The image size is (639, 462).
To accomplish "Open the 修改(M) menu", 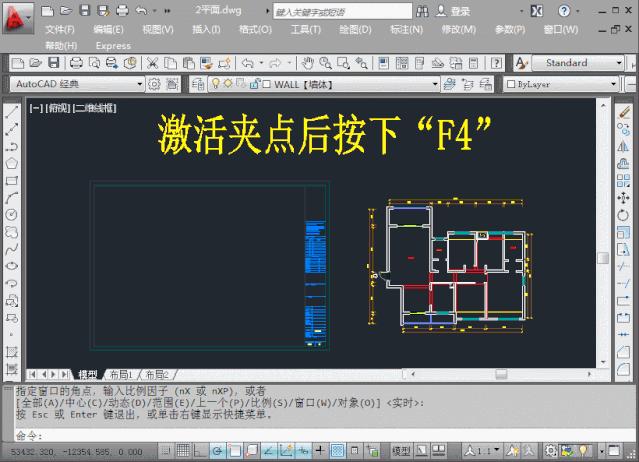I will point(459,29).
